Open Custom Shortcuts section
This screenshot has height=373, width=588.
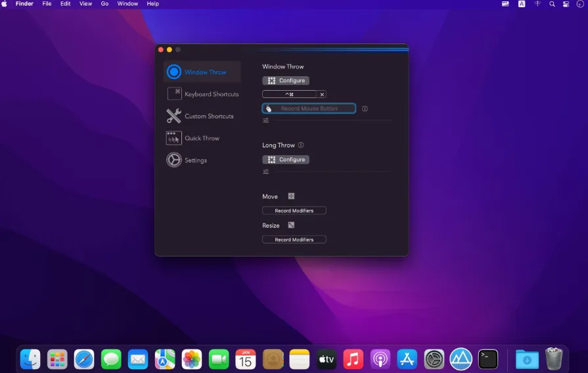(x=200, y=116)
